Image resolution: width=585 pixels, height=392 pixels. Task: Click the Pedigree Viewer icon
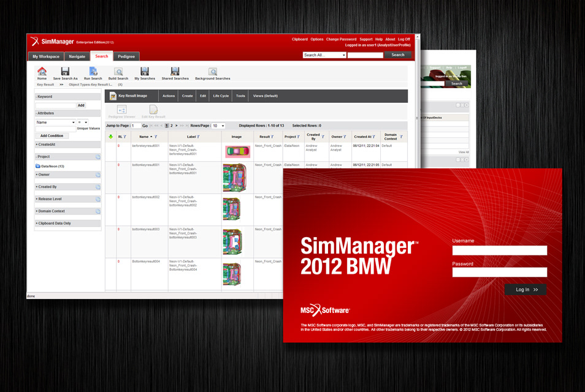click(122, 109)
